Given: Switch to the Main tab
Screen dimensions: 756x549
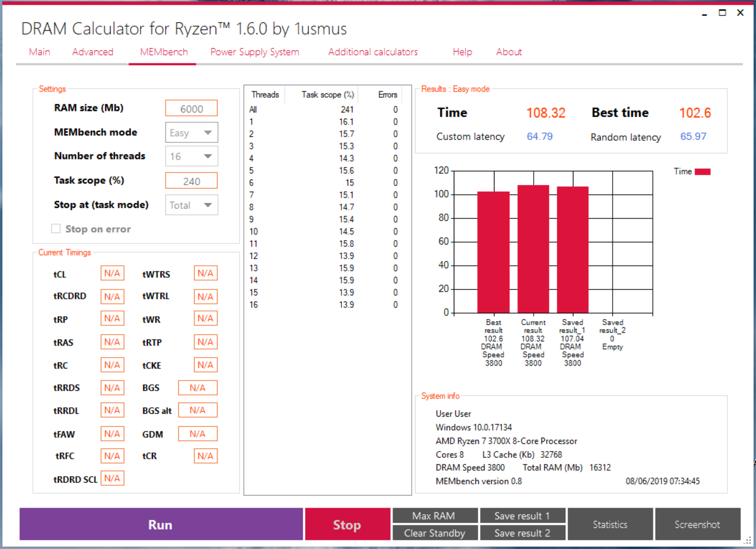Looking at the screenshot, I should click(x=39, y=52).
